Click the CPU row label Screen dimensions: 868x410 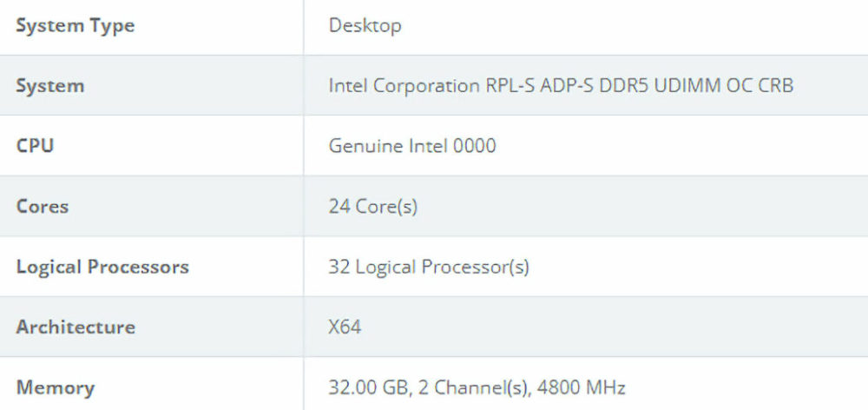tap(35, 146)
